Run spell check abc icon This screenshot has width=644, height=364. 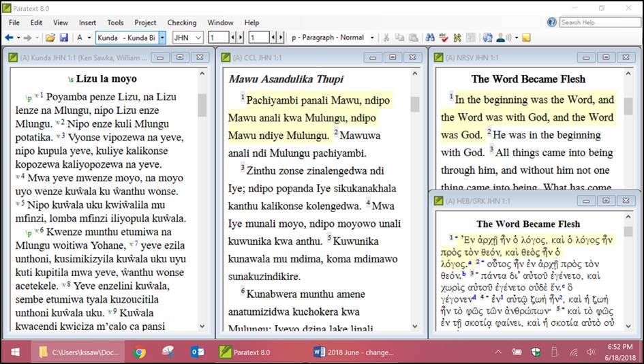click(444, 37)
